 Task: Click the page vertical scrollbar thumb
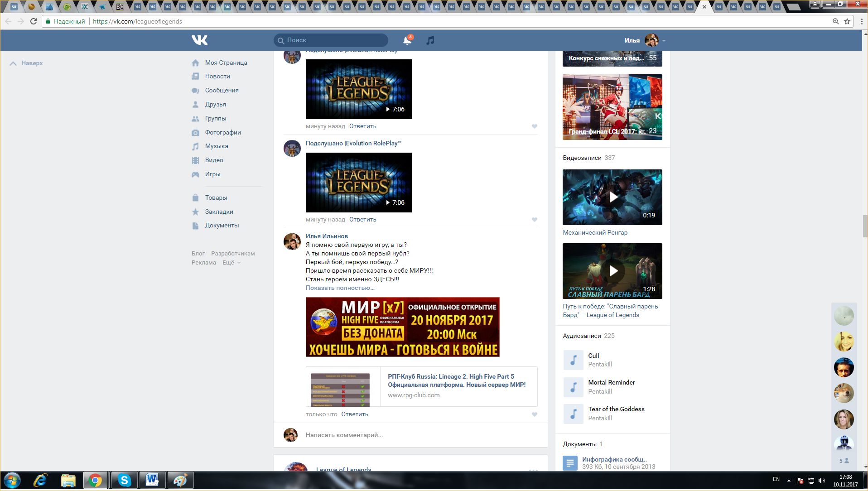865,226
